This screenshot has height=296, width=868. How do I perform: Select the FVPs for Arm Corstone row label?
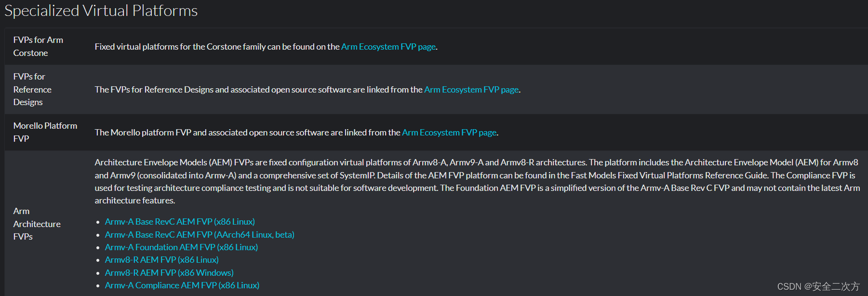(x=39, y=46)
